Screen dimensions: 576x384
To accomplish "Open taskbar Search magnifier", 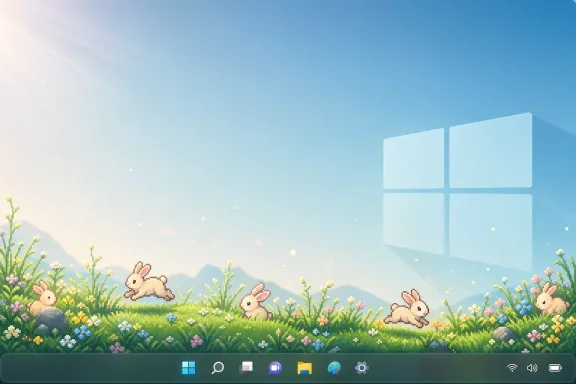I will (x=217, y=367).
